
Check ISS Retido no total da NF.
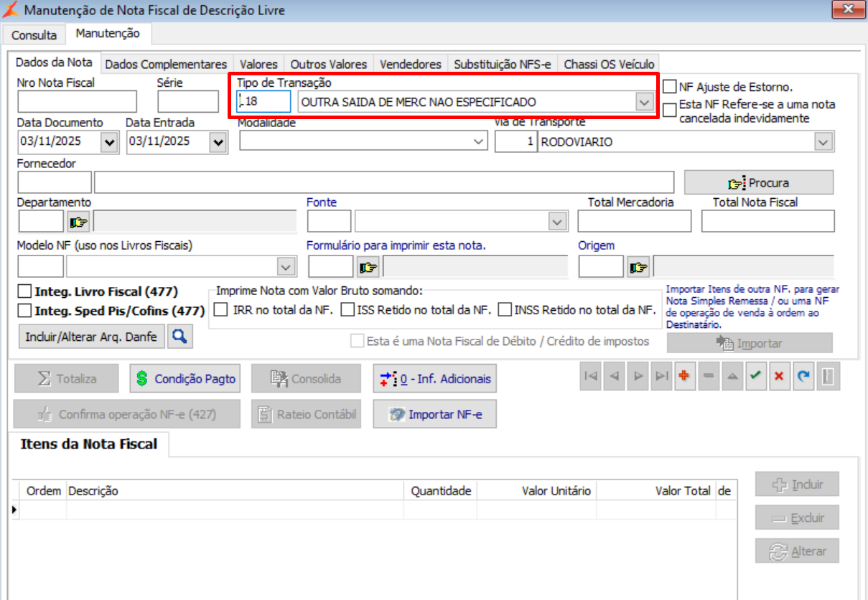click(347, 310)
